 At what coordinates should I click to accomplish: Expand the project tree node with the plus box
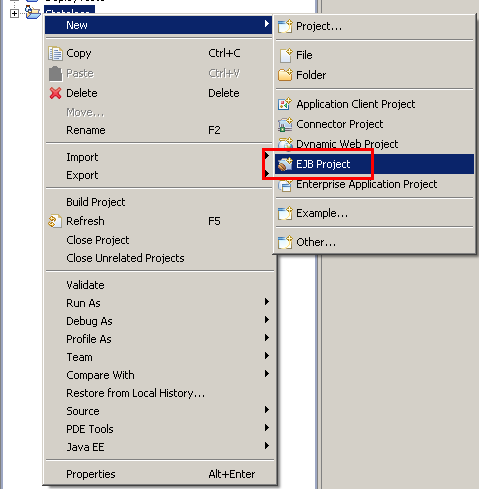tap(14, 14)
